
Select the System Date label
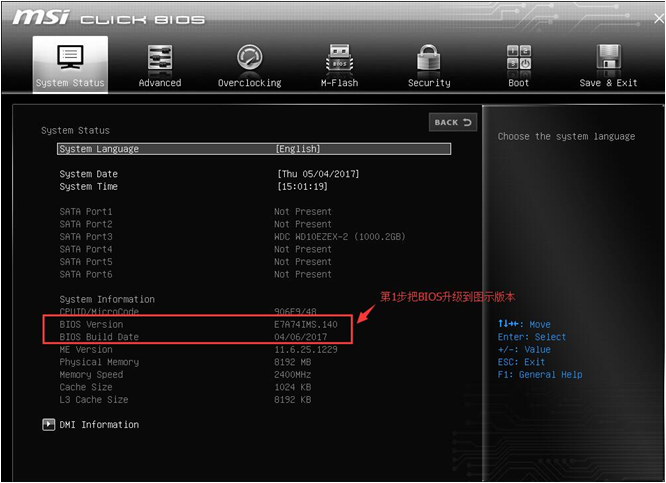88,174
